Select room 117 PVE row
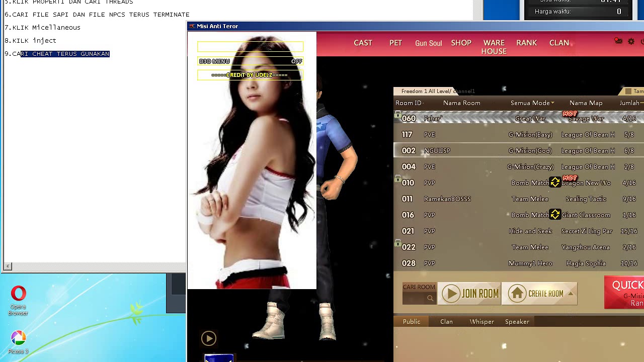Screen dimensions: 644x362 click(x=519, y=135)
